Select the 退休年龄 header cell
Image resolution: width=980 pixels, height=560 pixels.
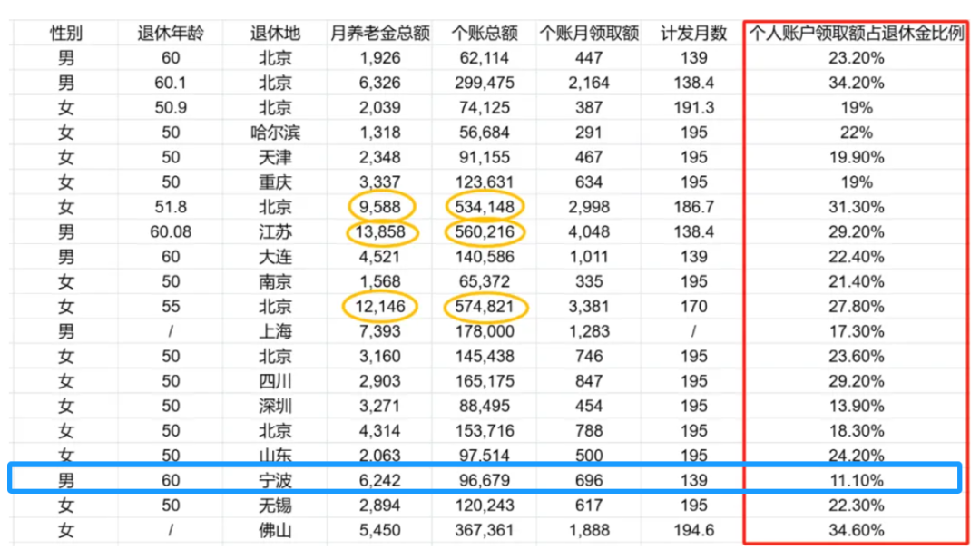tap(171, 34)
